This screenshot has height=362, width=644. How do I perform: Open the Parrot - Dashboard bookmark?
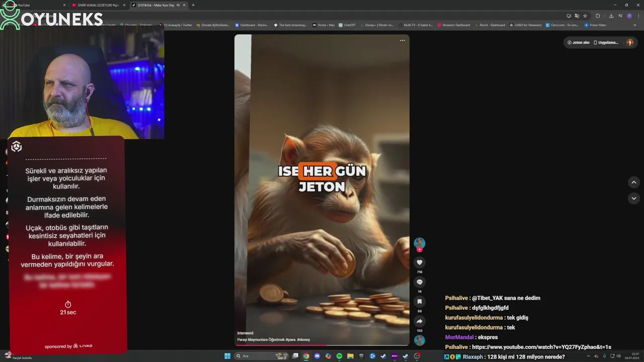pyautogui.click(x=490, y=25)
